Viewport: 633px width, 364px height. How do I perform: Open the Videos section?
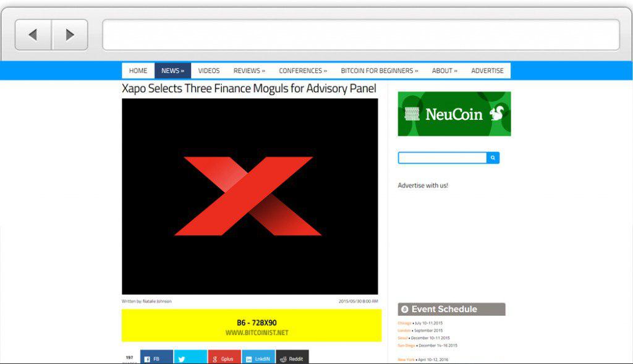[x=209, y=70]
